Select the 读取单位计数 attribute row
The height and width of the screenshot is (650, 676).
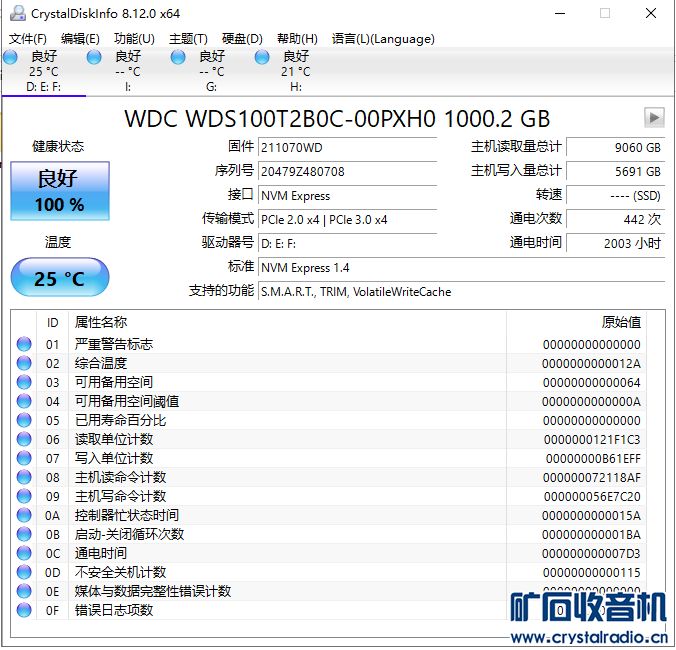(329, 439)
